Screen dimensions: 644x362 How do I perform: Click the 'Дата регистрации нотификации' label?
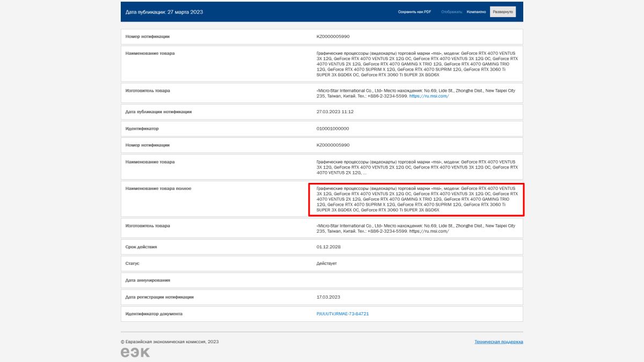159,297
